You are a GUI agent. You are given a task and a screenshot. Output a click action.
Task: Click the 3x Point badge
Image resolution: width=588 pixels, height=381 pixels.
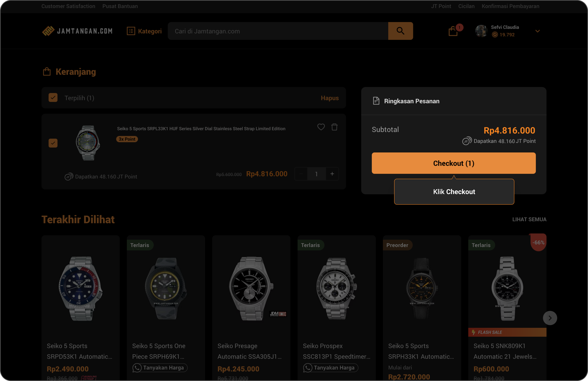click(127, 139)
